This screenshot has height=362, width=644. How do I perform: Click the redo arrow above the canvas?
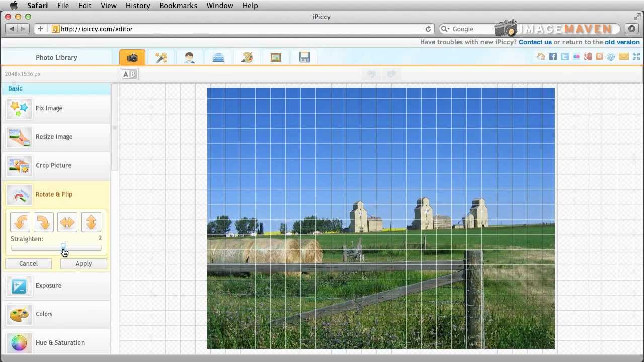click(391, 74)
